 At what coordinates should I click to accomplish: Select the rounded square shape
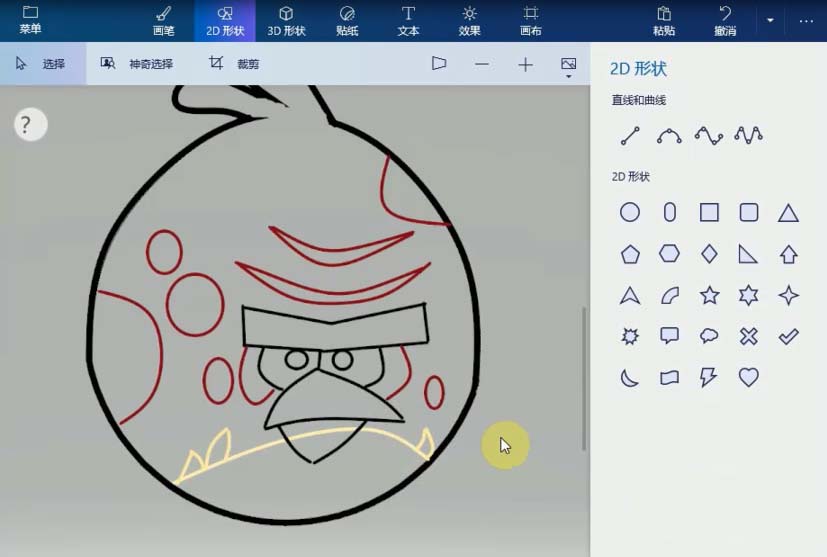click(749, 213)
